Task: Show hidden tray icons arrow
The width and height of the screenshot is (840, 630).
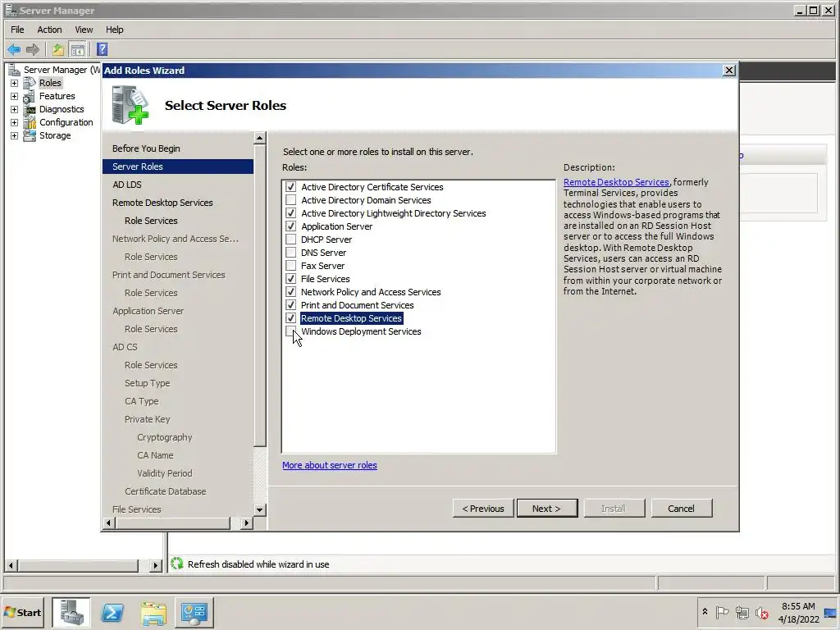Action: pos(705,611)
